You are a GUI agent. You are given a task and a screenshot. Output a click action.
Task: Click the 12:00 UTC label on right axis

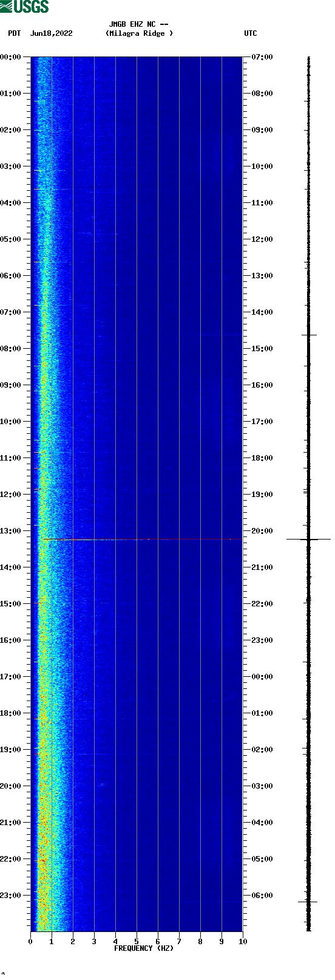[x=262, y=239]
